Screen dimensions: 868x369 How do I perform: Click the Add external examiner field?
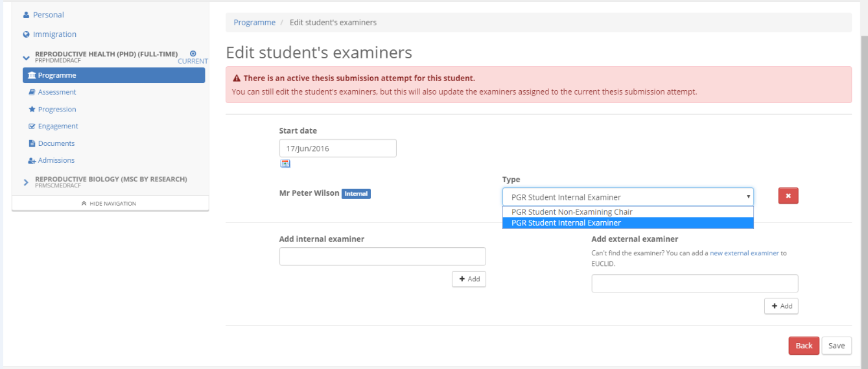click(x=695, y=284)
